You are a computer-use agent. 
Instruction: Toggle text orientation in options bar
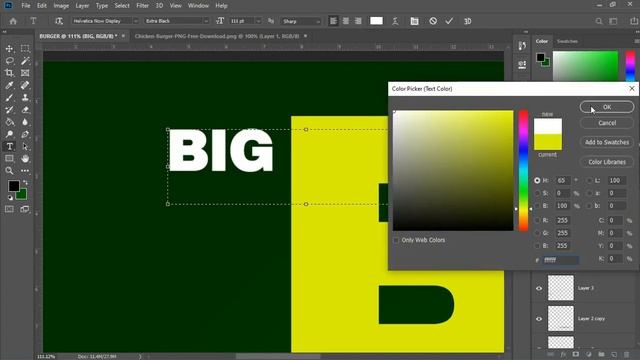point(59,21)
